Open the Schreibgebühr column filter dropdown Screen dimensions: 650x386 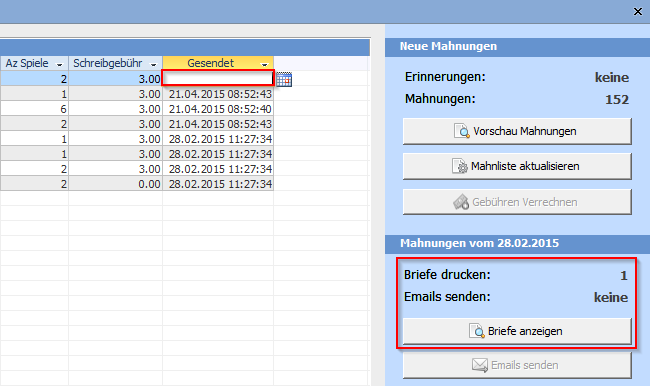point(153,64)
